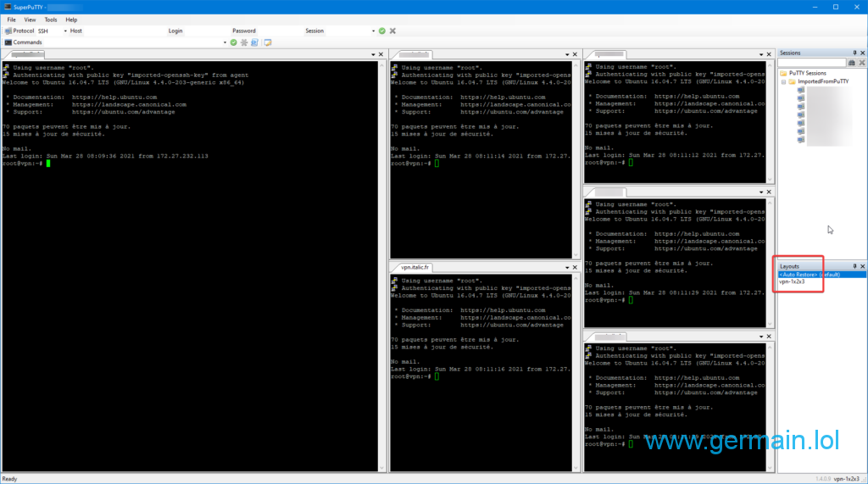Click the green connect icon after Session field
This screenshot has width=868, height=484.
click(x=382, y=31)
